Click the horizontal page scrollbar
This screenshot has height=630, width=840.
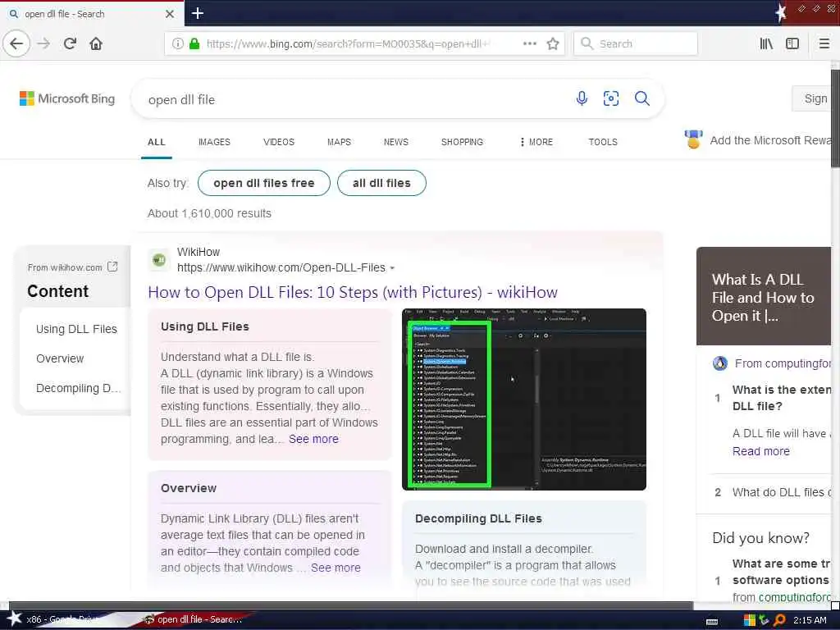click(351, 606)
